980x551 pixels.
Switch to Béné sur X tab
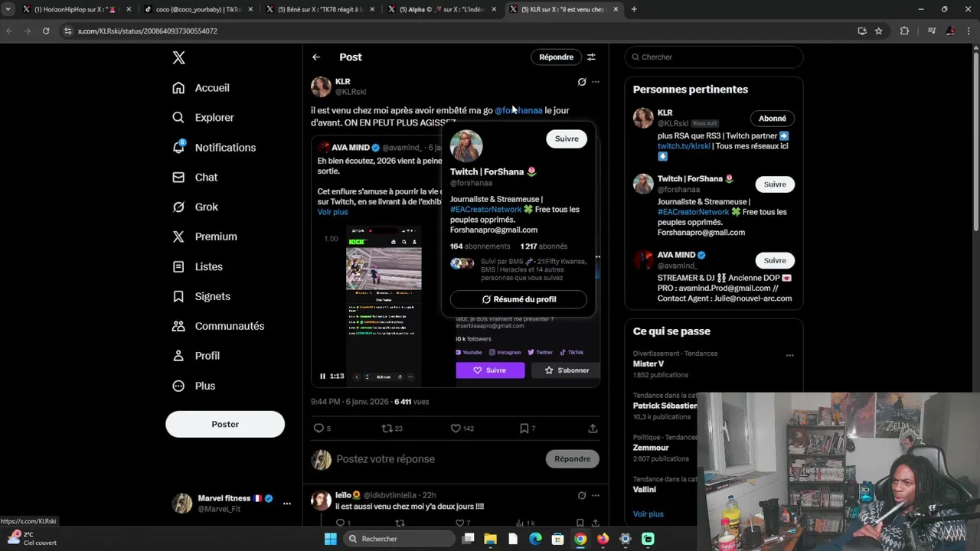320,9
